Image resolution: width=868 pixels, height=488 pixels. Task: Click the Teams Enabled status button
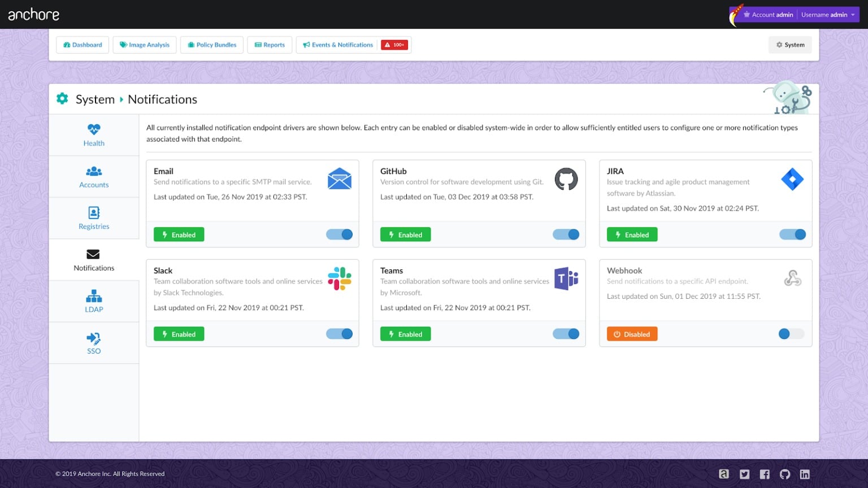pyautogui.click(x=406, y=334)
